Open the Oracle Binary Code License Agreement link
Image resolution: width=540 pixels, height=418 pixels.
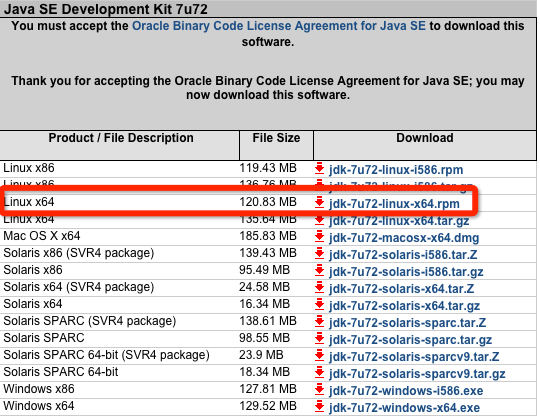tap(279, 26)
